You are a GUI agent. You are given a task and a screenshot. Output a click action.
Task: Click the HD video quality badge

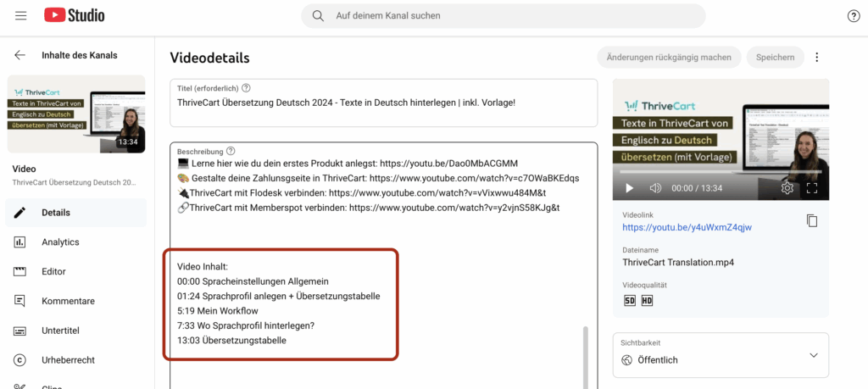tap(647, 301)
